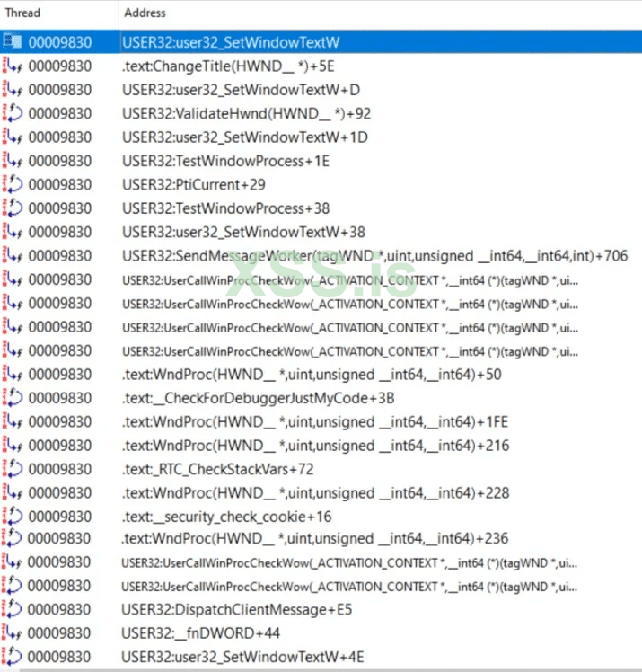Select the TestWindowProcess+38 address entry
The width and height of the screenshot is (642, 672).
tap(225, 208)
